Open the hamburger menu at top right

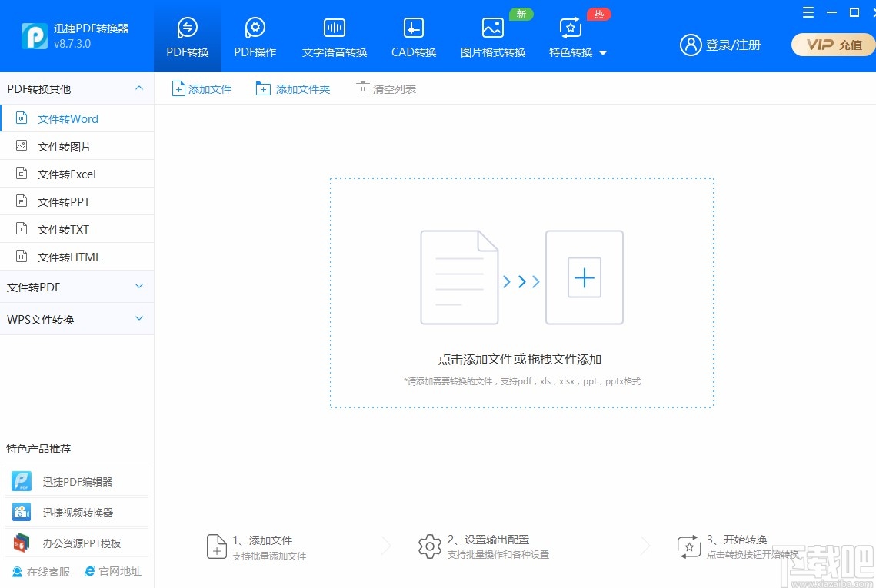[x=808, y=12]
